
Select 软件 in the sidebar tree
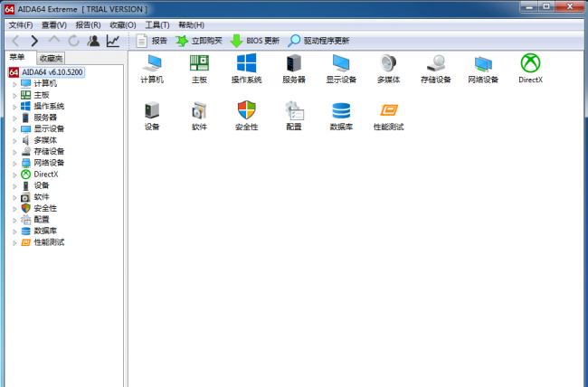tap(42, 197)
